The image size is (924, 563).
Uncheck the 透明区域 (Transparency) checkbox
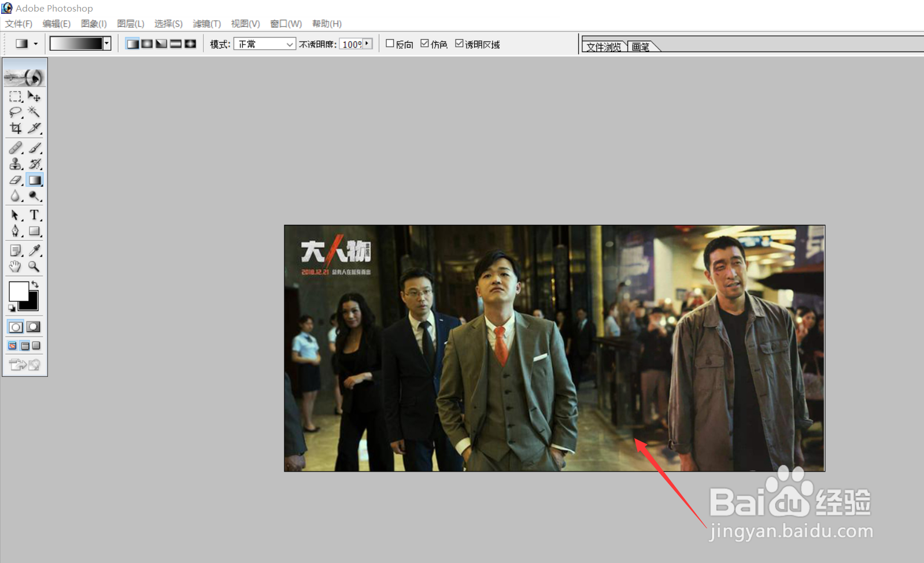tap(459, 43)
